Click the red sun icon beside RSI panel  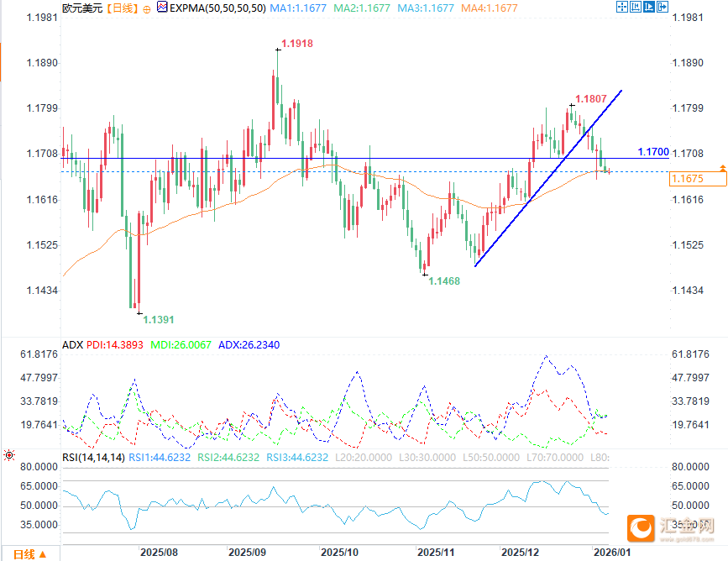[9, 455]
